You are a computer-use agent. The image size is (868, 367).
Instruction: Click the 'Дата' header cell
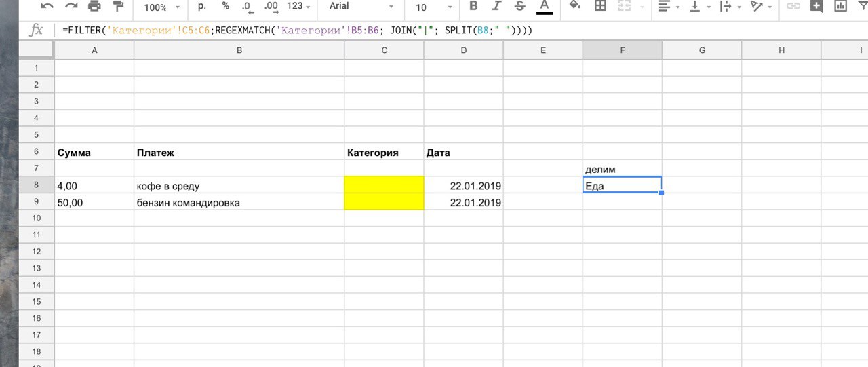464,153
